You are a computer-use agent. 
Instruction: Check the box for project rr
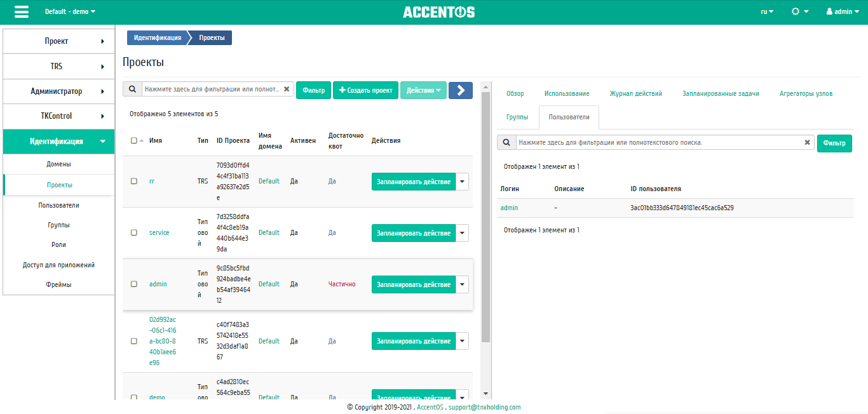tap(134, 181)
